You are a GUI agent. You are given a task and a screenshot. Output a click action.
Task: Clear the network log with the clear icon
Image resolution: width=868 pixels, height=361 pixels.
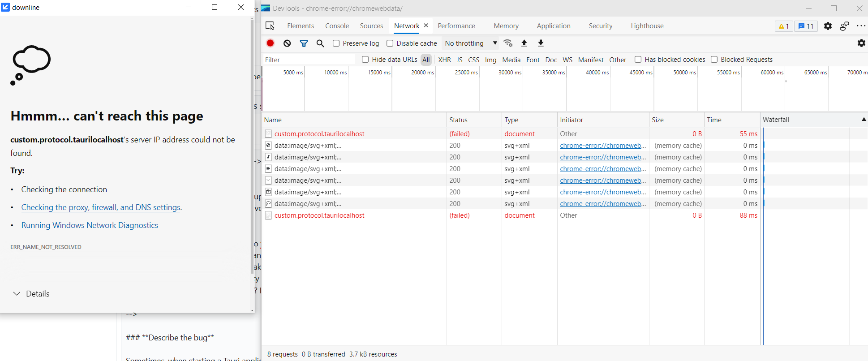tap(287, 43)
